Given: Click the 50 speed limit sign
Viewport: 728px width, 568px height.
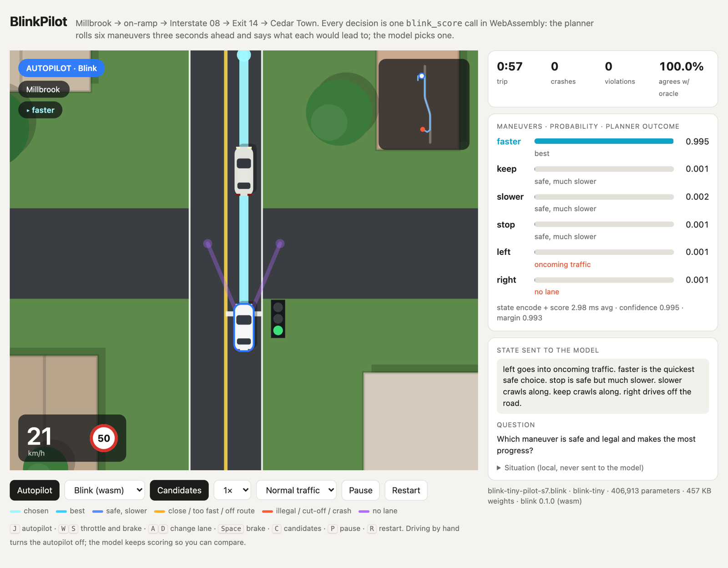Looking at the screenshot, I should 104,438.
